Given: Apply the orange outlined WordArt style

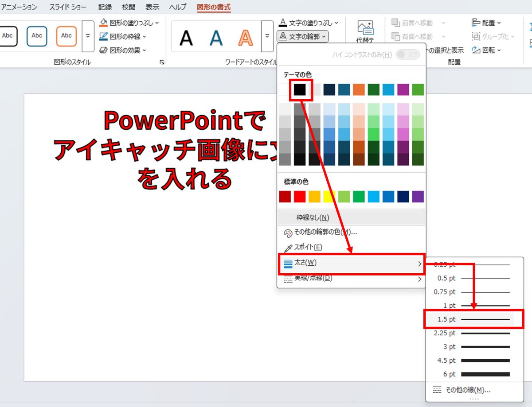Looking at the screenshot, I should click(245, 38).
